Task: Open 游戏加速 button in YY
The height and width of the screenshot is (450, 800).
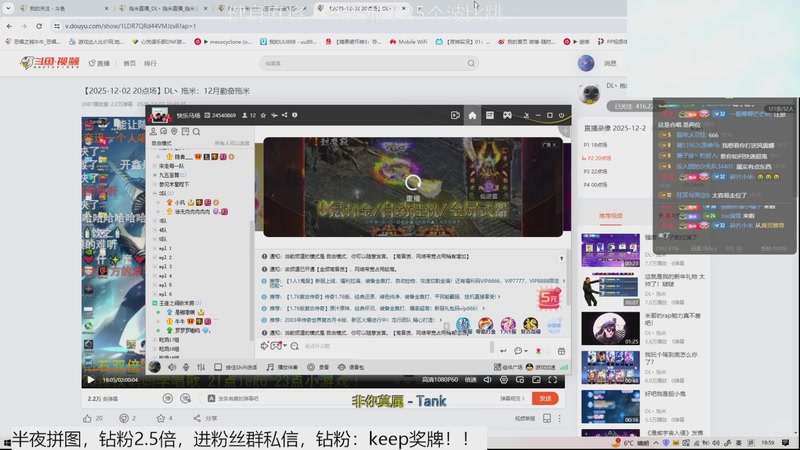Action: [x=540, y=367]
